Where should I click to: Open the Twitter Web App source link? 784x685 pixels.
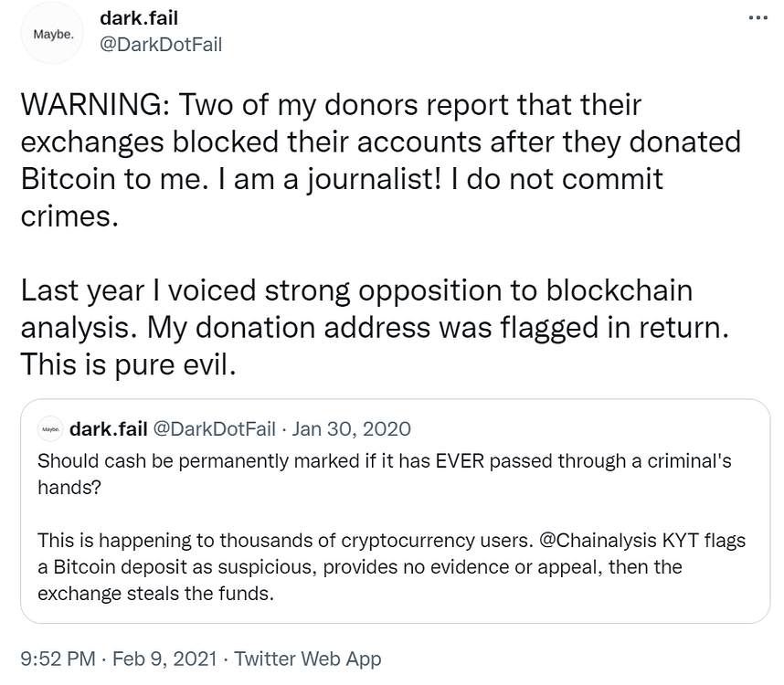pyautogui.click(x=311, y=658)
